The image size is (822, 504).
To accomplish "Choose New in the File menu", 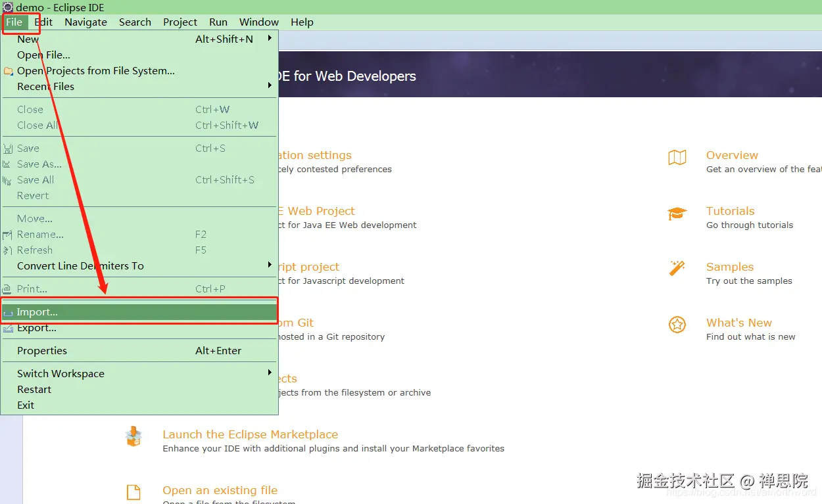I will tap(139, 39).
